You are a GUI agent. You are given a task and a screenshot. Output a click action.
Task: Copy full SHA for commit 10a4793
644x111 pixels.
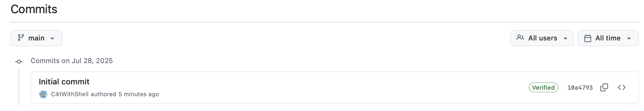[604, 87]
